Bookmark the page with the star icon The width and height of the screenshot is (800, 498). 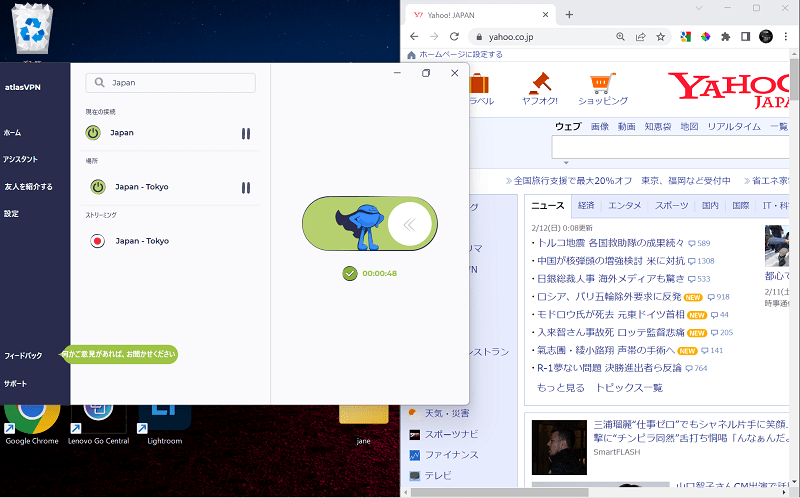661,37
